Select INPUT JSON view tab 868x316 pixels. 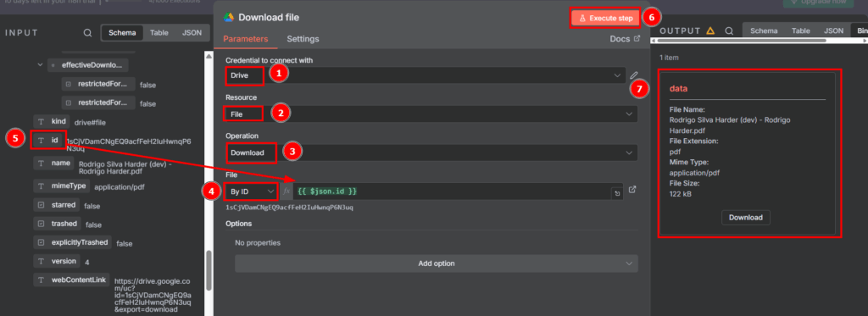(x=192, y=33)
